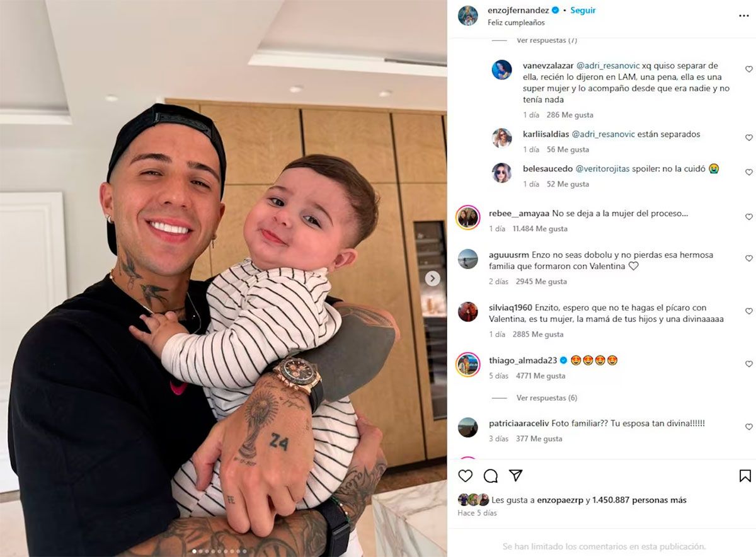Screen dimensions: 756x557
Task: Follow enzojfernandez with Seguir
Action: coord(583,10)
